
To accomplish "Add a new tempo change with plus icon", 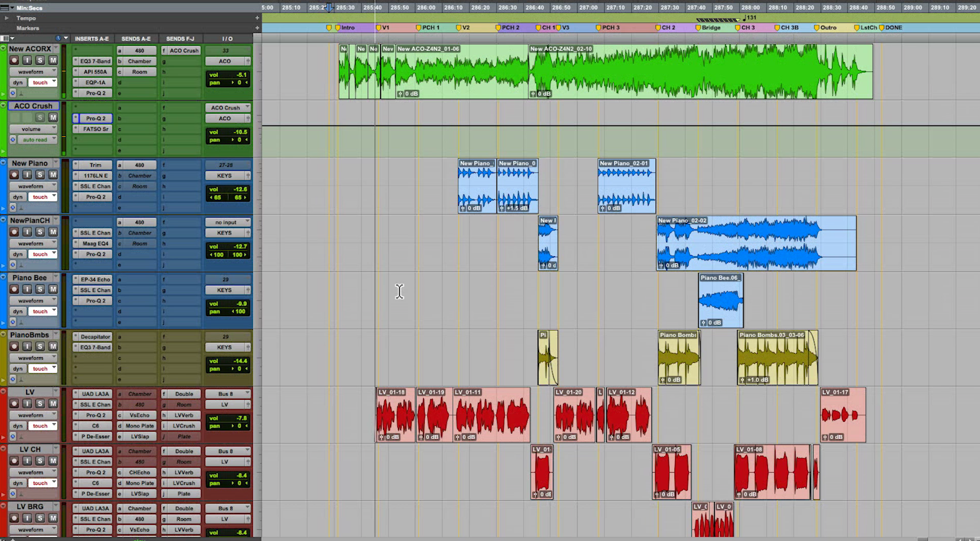I will (x=257, y=18).
